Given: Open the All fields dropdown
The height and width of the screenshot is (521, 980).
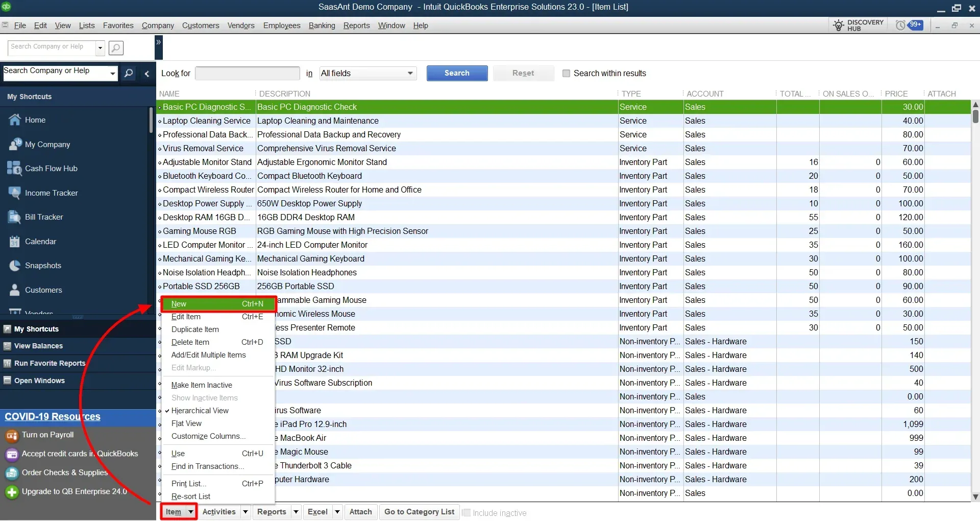Looking at the screenshot, I should 368,74.
